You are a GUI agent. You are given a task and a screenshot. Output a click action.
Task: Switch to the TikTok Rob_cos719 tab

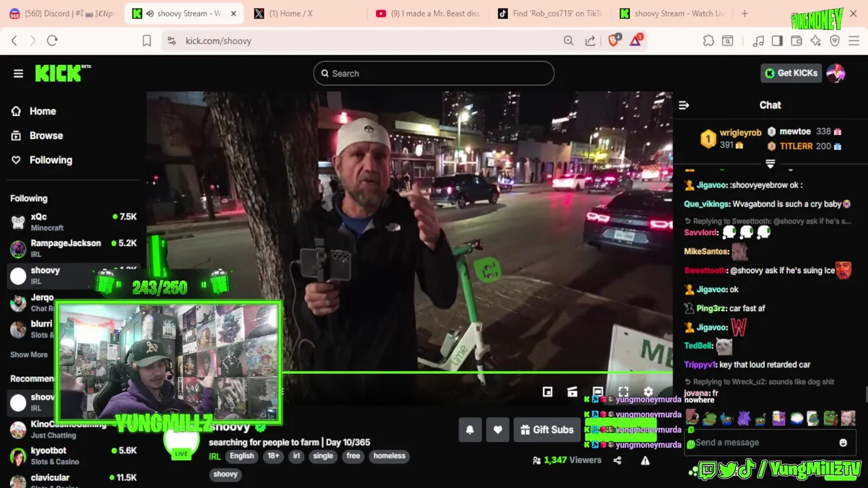[551, 14]
